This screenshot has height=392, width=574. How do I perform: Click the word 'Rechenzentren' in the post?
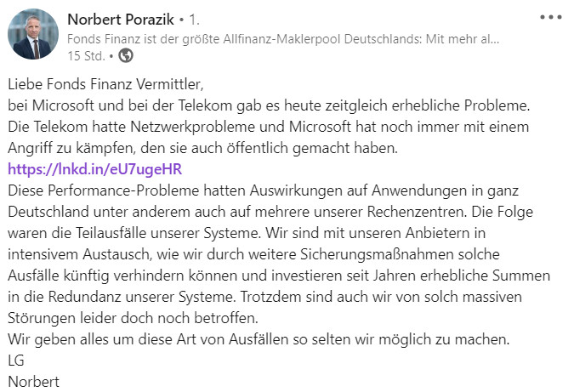pos(417,212)
